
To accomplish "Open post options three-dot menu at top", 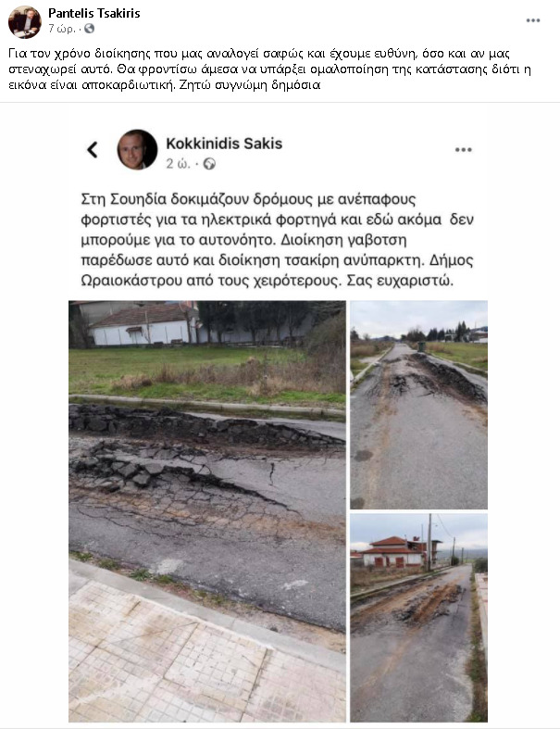I will (x=533, y=20).
